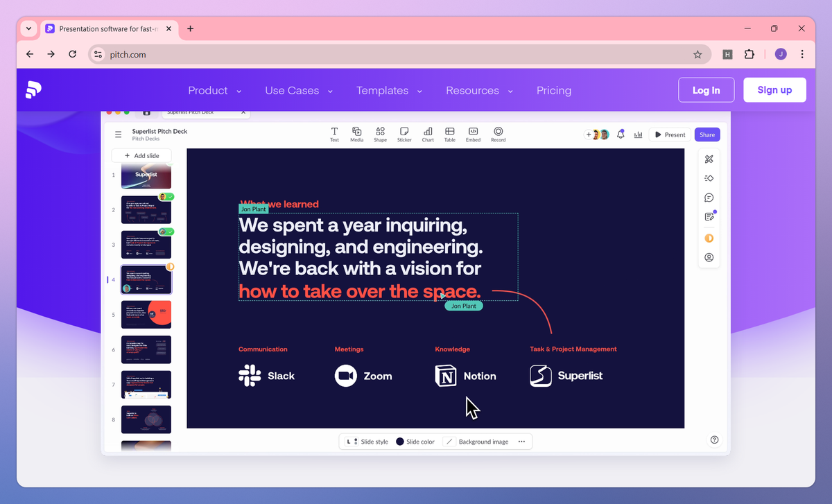Click the Share button
The height and width of the screenshot is (504, 832).
coord(707,134)
